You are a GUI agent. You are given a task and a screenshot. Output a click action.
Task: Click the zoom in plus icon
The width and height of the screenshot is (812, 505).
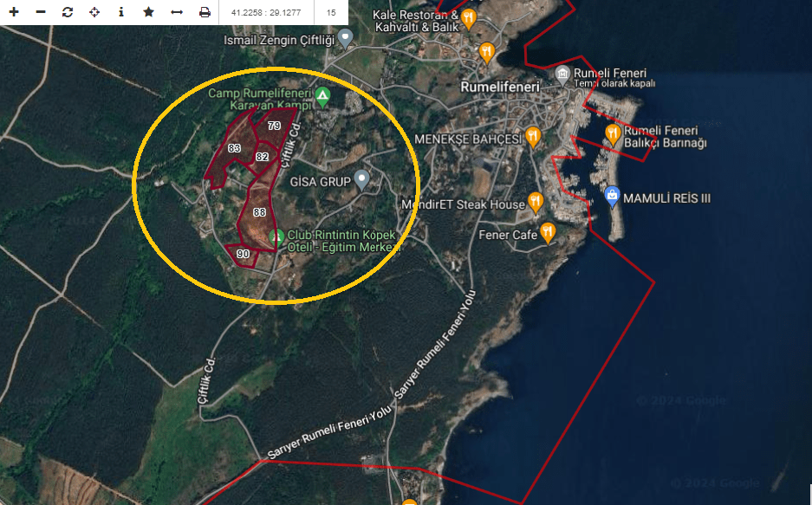coord(14,12)
